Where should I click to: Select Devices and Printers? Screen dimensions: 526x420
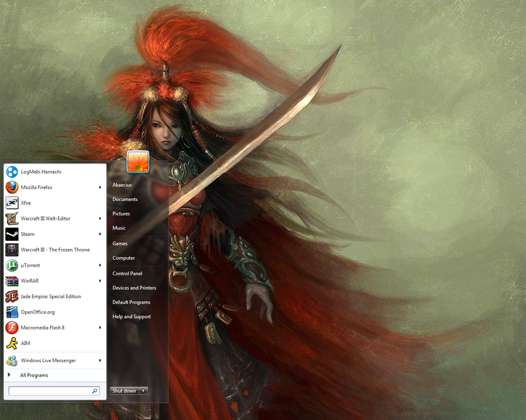[134, 288]
